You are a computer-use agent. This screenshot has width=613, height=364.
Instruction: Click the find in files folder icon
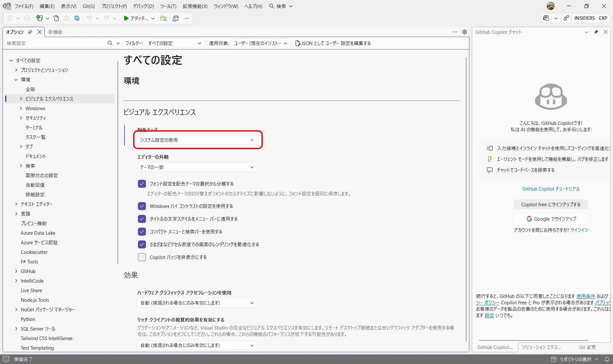(x=163, y=18)
